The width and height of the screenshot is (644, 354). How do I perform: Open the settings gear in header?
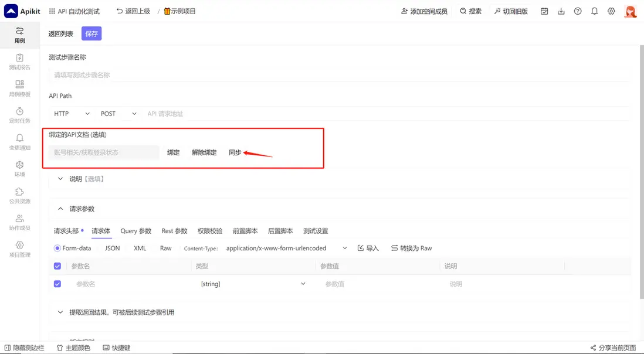611,12
